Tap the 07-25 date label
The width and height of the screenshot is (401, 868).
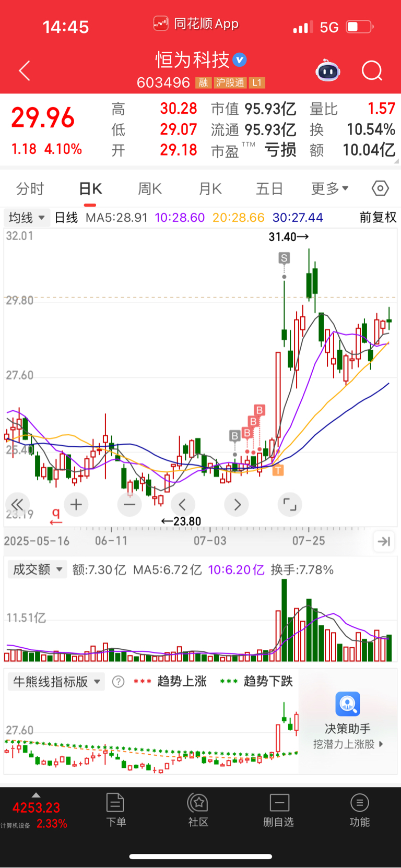(309, 541)
